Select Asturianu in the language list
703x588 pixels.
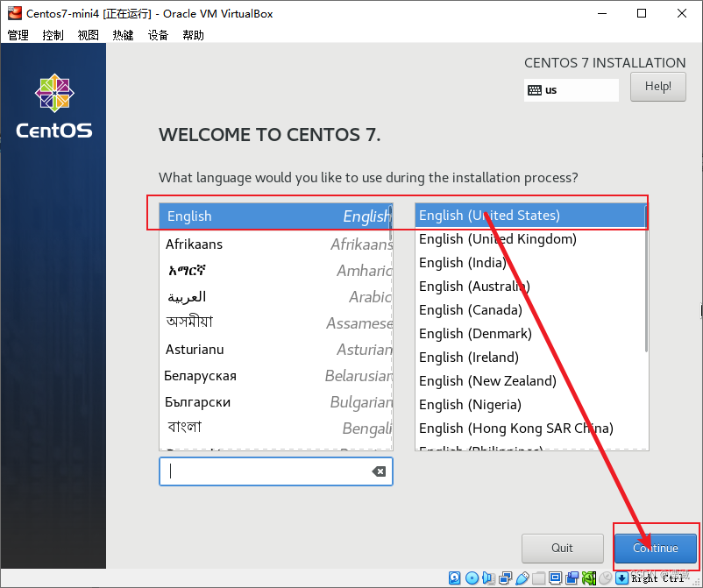276,349
